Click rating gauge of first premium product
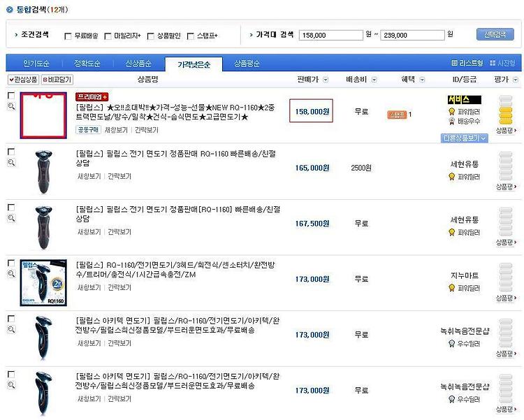This screenshot has width=524, height=420. point(506,110)
